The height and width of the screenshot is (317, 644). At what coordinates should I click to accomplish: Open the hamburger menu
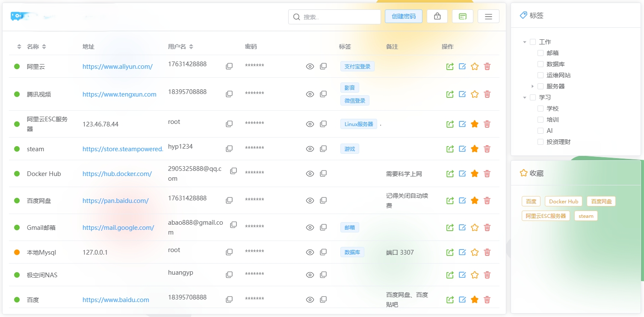tap(488, 16)
